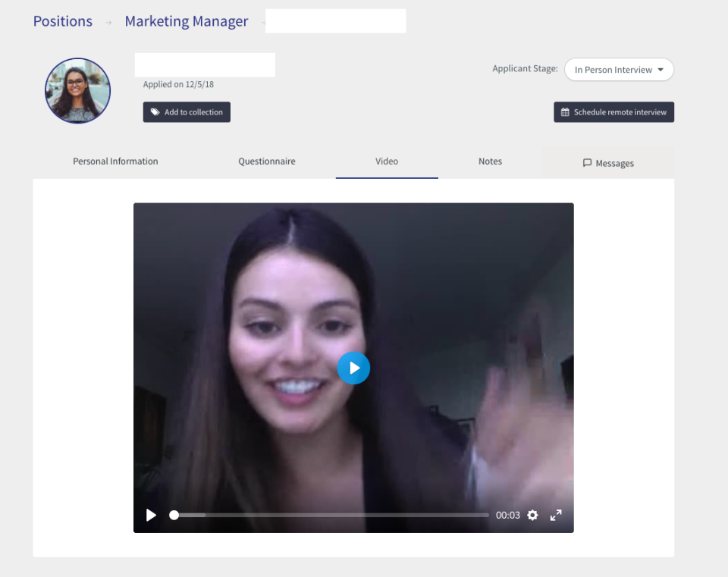Select the Video tab

click(387, 161)
